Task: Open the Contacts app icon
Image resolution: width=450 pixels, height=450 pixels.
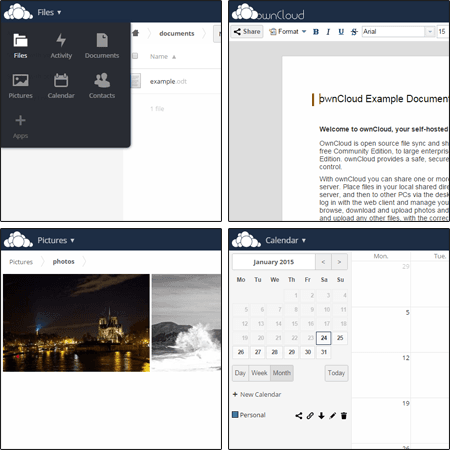Action: pos(102,86)
